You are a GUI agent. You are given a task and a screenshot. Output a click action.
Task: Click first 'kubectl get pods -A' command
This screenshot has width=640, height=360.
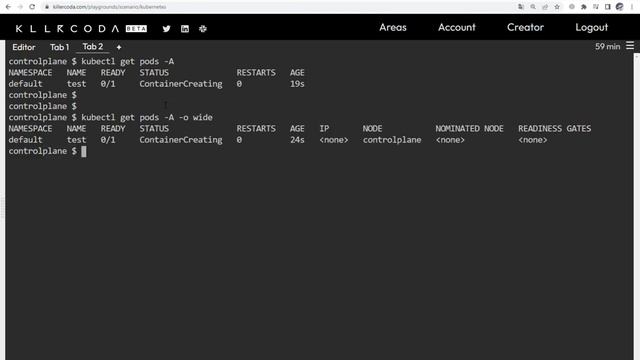tap(128, 62)
